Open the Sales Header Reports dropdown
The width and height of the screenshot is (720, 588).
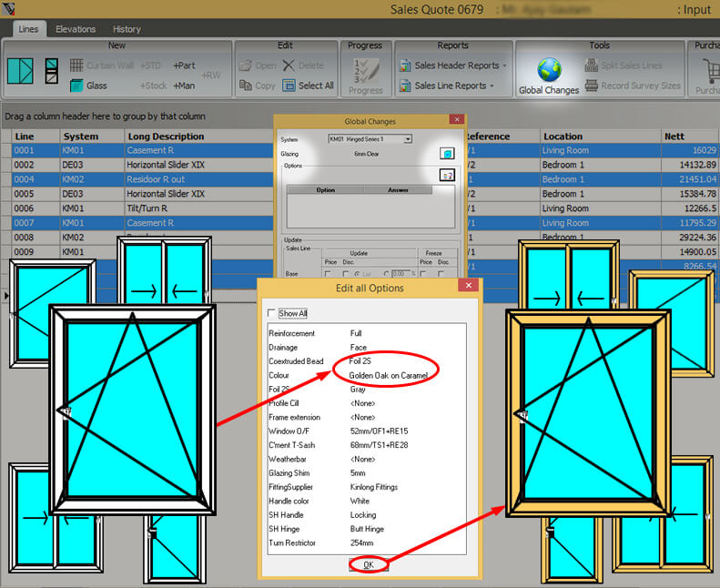pos(451,66)
